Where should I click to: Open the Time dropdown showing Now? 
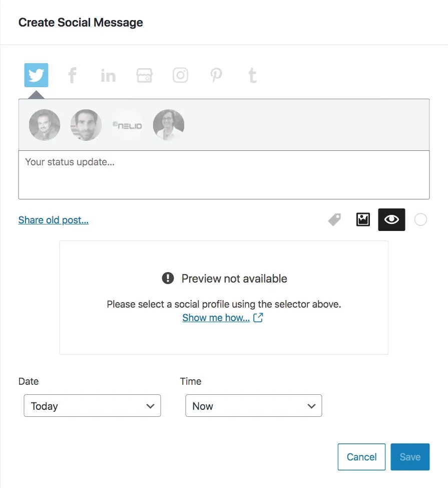point(253,406)
